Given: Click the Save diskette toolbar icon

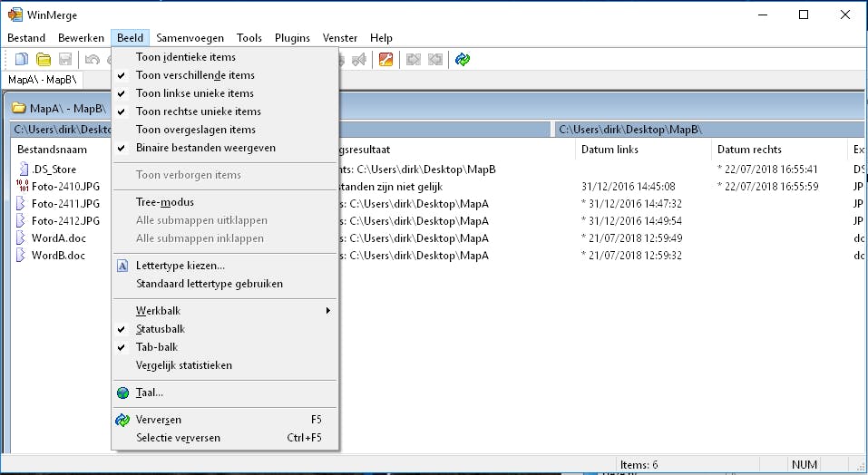Looking at the screenshot, I should pyautogui.click(x=65, y=59).
